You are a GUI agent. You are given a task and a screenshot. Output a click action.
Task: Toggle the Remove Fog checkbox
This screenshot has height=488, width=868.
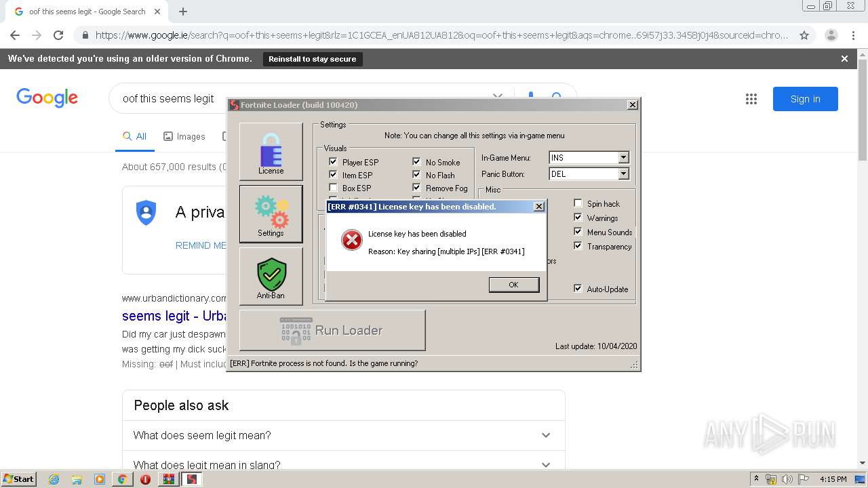coord(416,188)
